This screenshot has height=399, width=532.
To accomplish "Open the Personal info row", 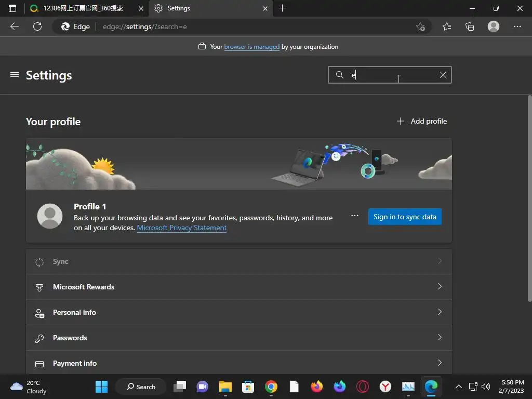I will click(x=239, y=312).
